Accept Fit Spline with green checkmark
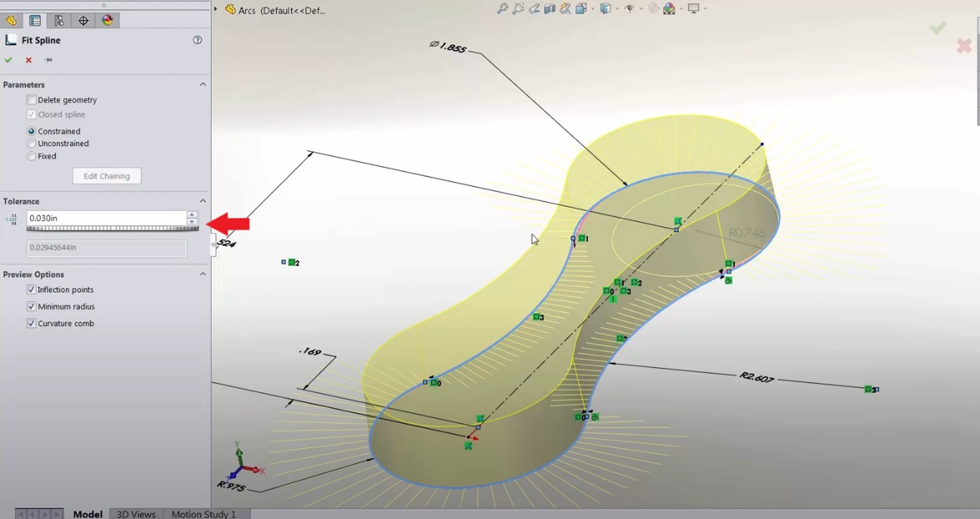 [8, 60]
